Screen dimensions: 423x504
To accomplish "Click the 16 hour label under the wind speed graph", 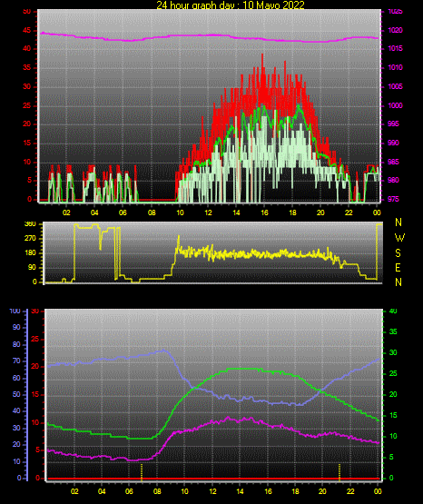I will 264,212.
